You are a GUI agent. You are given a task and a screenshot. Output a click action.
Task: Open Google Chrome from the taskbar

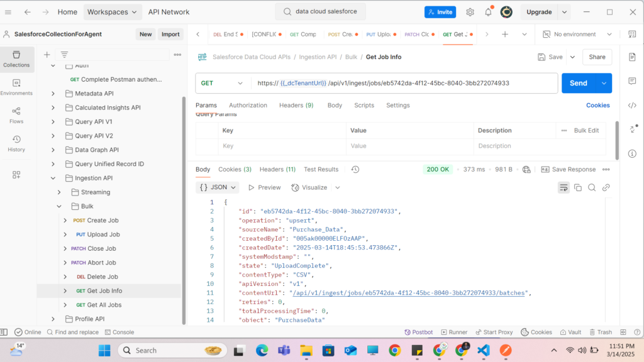click(x=395, y=351)
